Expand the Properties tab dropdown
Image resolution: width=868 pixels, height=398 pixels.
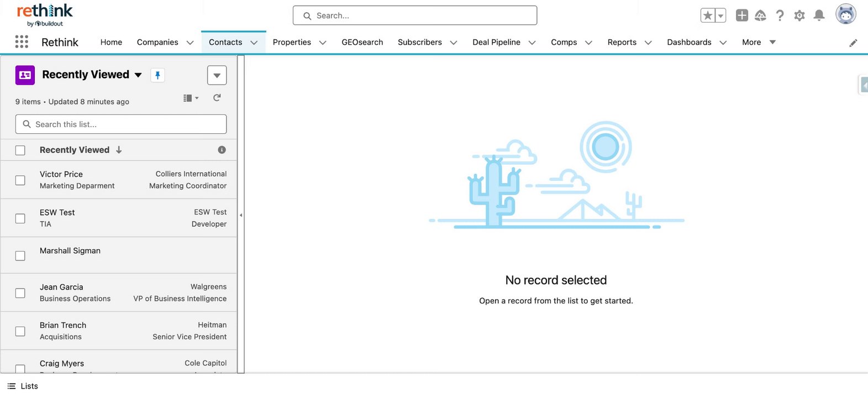[x=323, y=43]
